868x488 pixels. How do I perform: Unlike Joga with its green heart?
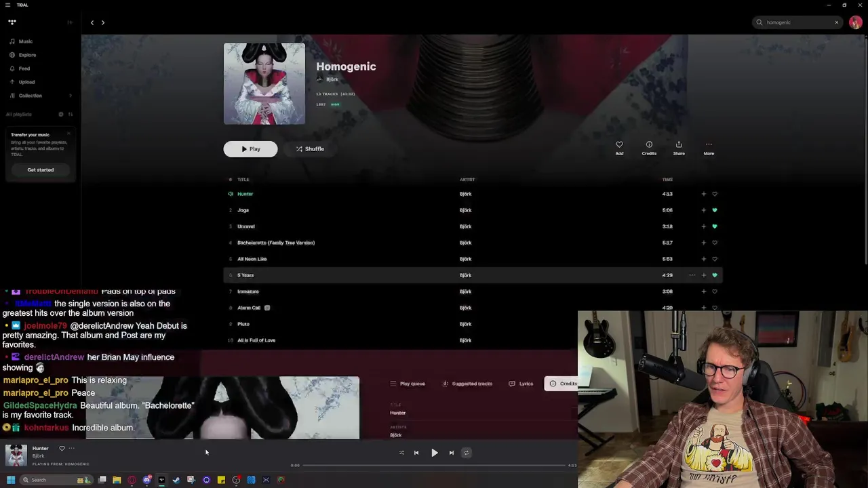715,210
